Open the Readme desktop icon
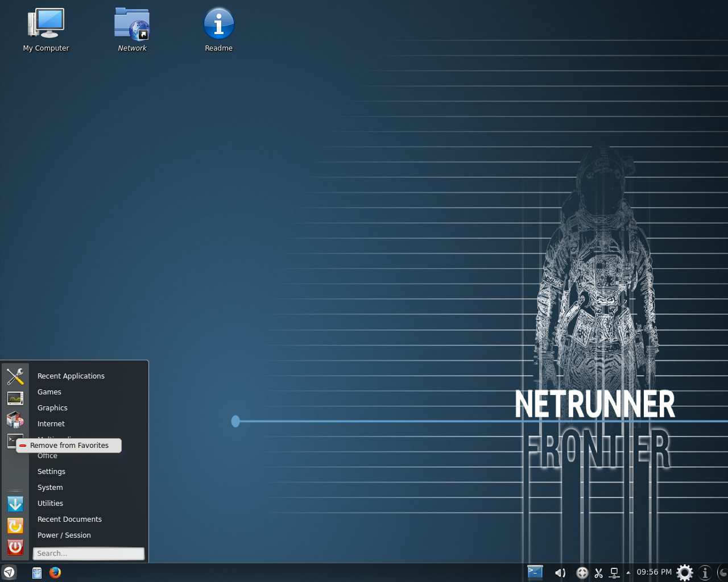The image size is (728, 582). 219,31
